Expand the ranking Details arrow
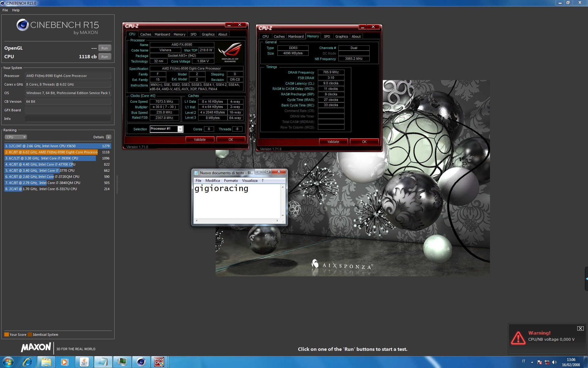Viewport: 588px width, 368px height. (x=109, y=137)
